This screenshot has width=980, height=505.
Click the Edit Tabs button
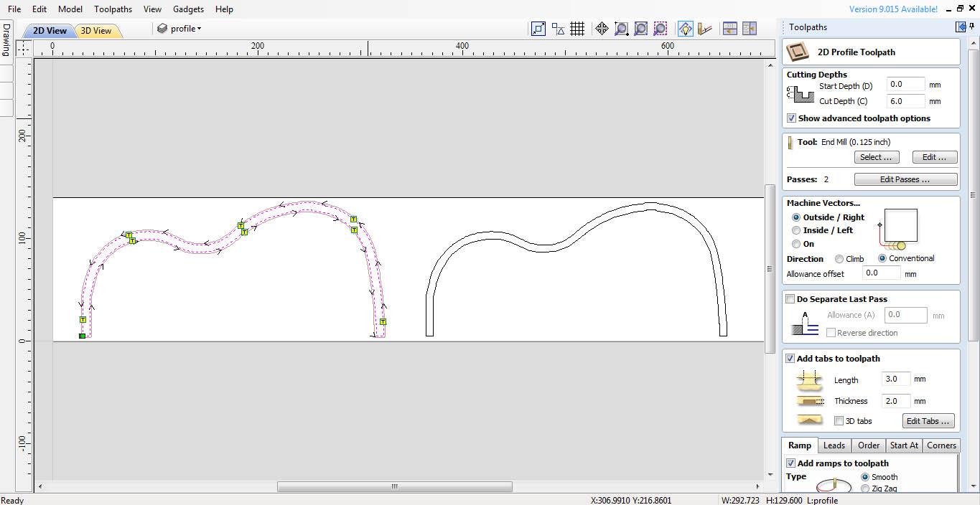click(x=930, y=421)
